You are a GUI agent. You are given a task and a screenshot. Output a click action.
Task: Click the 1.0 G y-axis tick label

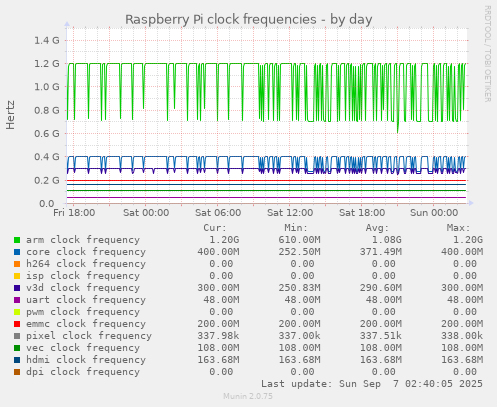47,87
